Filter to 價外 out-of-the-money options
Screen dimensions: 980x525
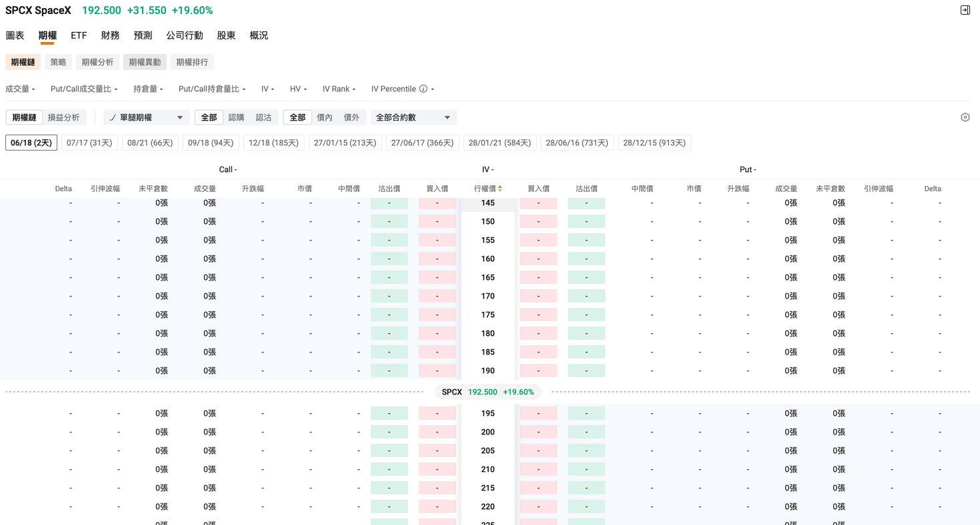pyautogui.click(x=351, y=117)
